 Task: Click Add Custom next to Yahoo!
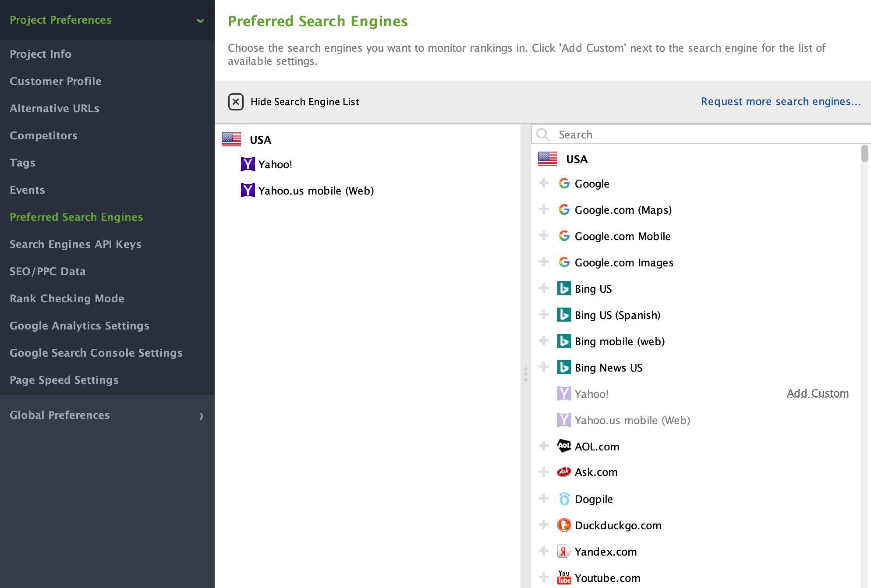pos(818,393)
